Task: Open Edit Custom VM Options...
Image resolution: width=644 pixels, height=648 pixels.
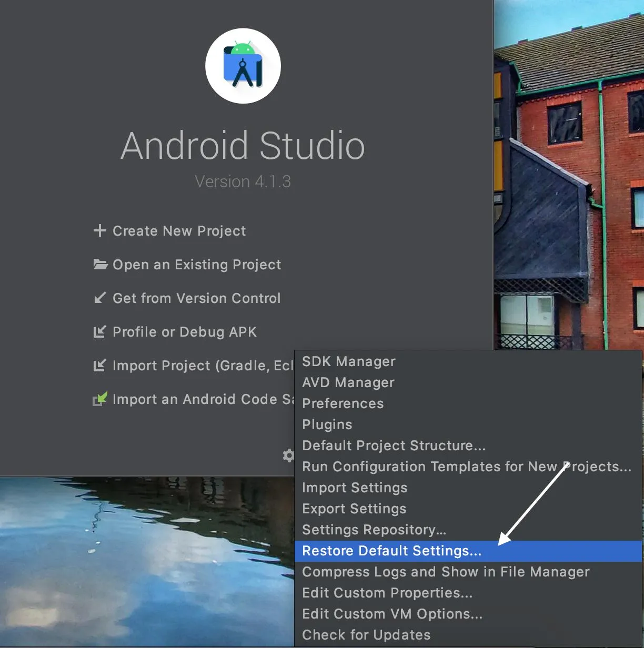Action: point(468,614)
